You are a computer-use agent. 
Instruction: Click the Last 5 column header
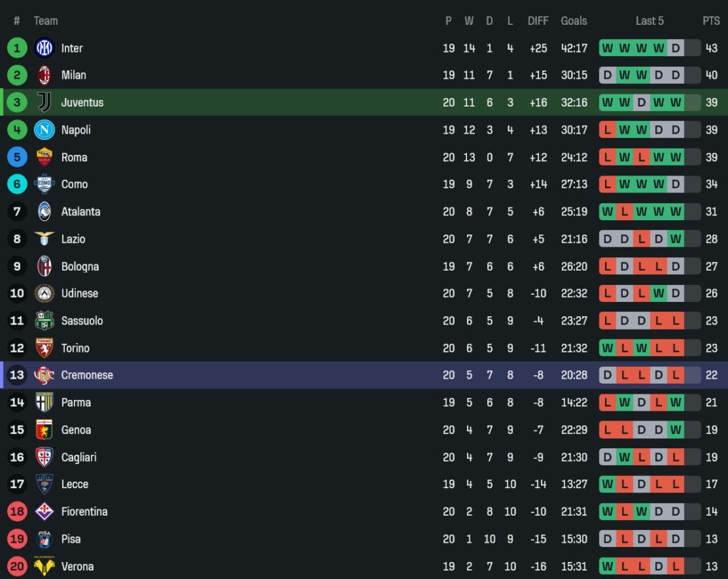click(x=650, y=21)
